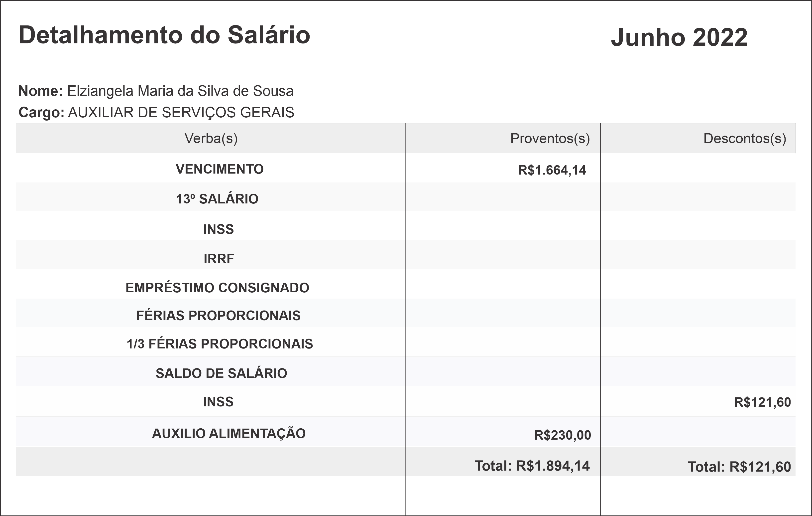
Task: Click the "Proventos(s)" column header
Action: coord(550,138)
